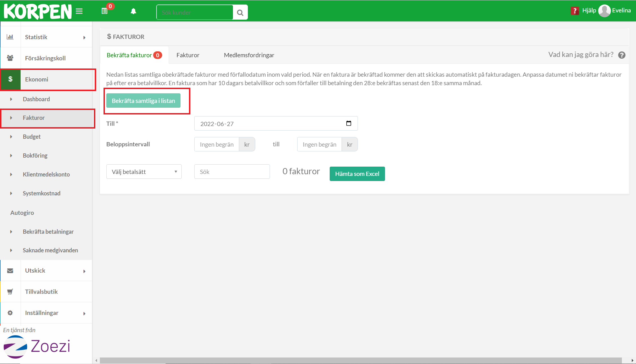
Task: Switch to the Medlemsfordringar tab
Action: coord(249,55)
